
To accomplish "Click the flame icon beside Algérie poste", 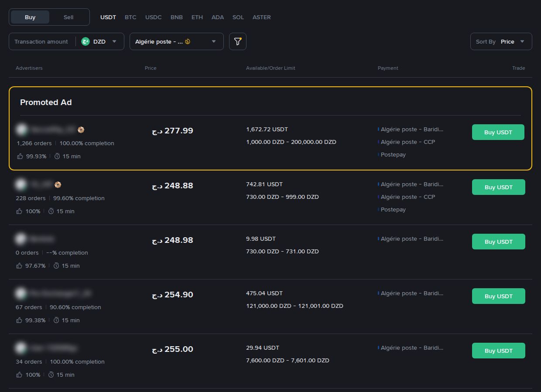I will click(x=188, y=41).
